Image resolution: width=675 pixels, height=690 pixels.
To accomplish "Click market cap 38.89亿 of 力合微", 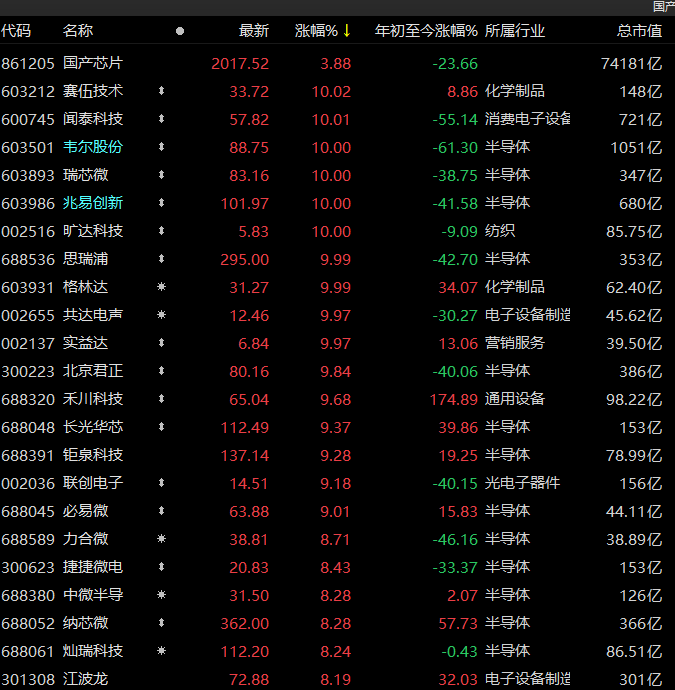I will (634, 540).
